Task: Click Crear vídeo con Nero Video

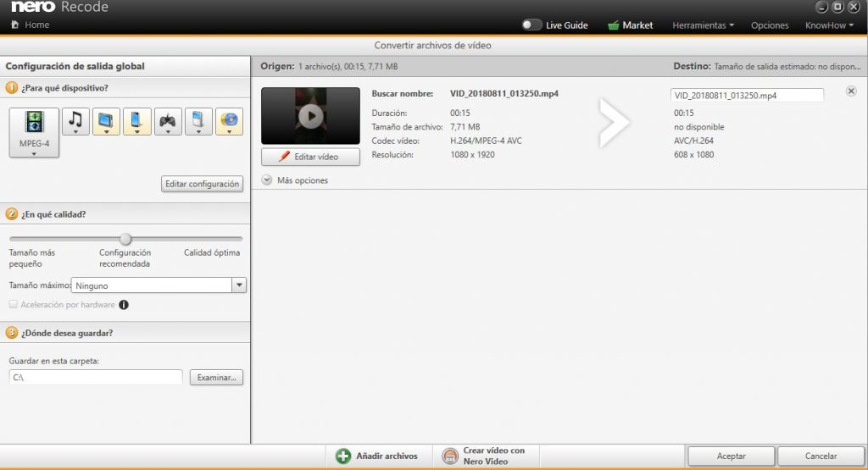Action: [x=494, y=456]
